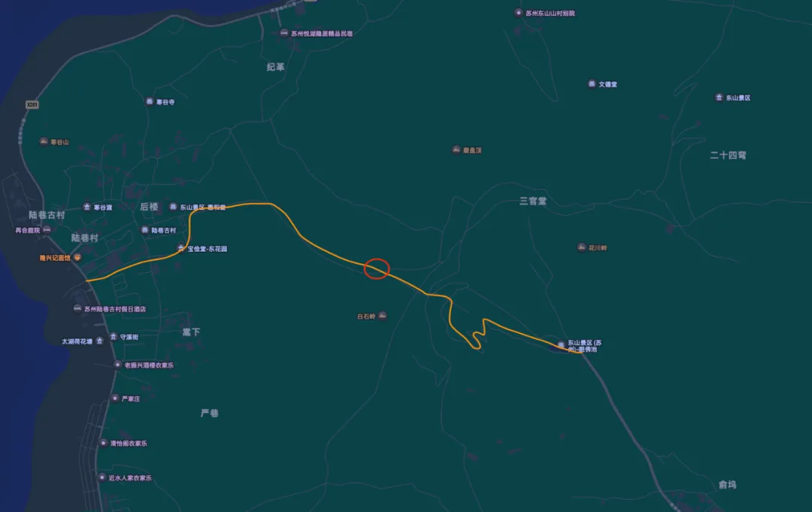The image size is (812, 512).
Task: Select the X201 road shield badge
Action: pos(32,105)
